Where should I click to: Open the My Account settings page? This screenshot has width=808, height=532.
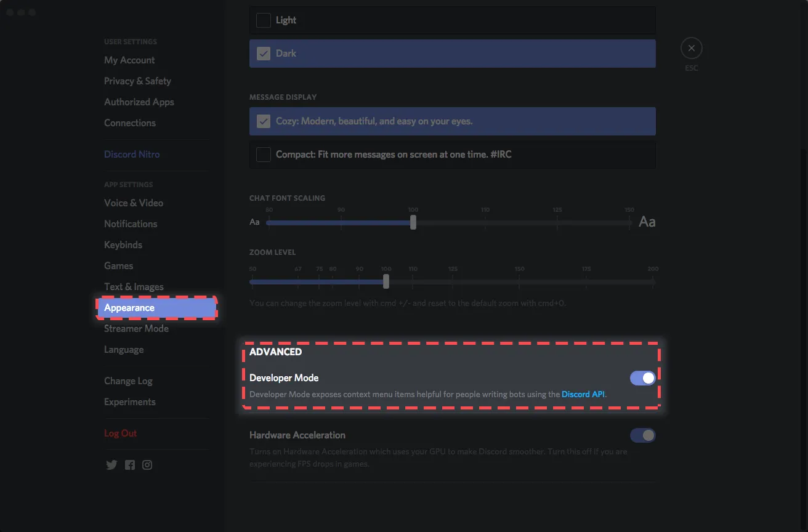pyautogui.click(x=129, y=60)
